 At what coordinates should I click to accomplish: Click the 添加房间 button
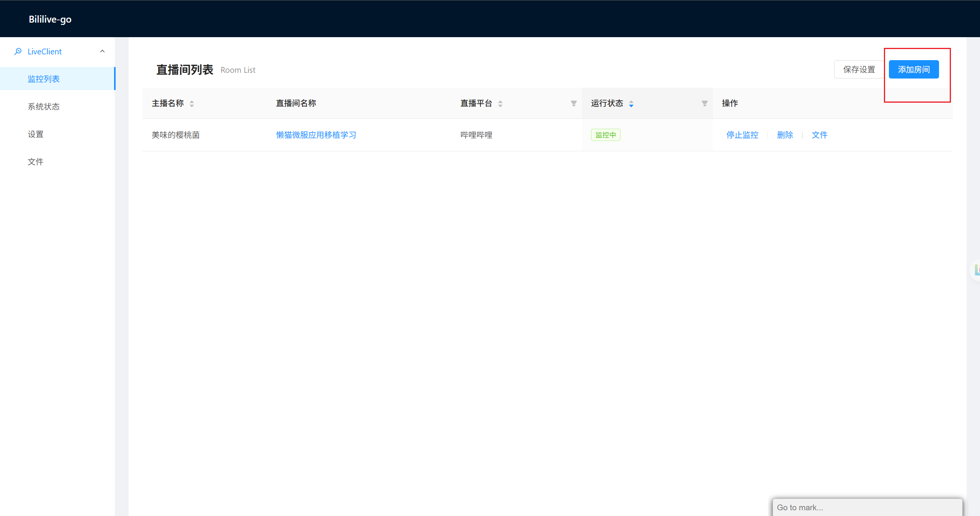click(x=914, y=69)
